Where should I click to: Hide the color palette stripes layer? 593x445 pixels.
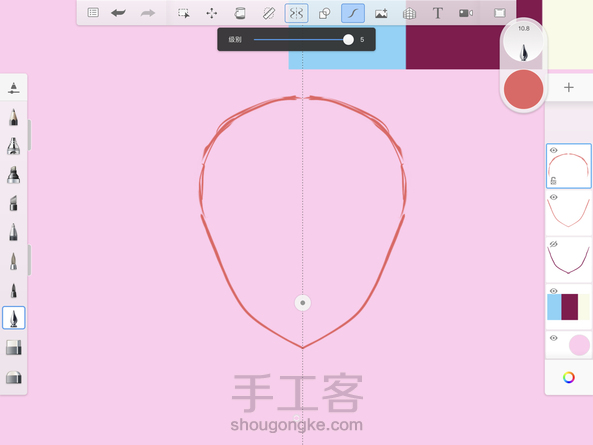pyautogui.click(x=554, y=291)
